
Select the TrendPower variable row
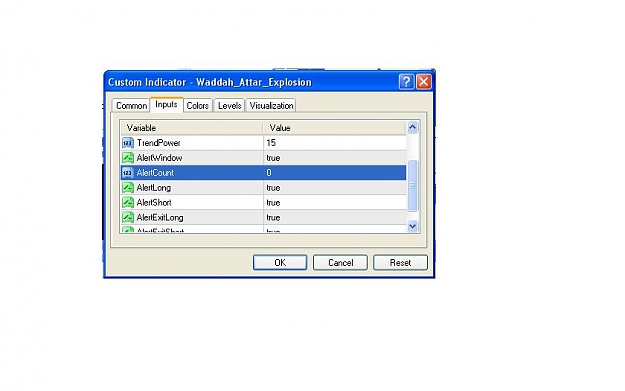[263, 143]
